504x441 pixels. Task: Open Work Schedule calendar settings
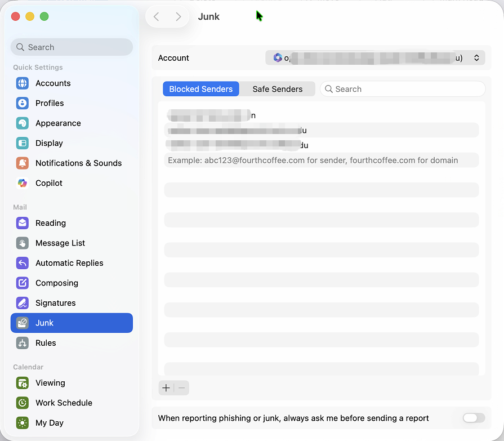[x=64, y=403]
